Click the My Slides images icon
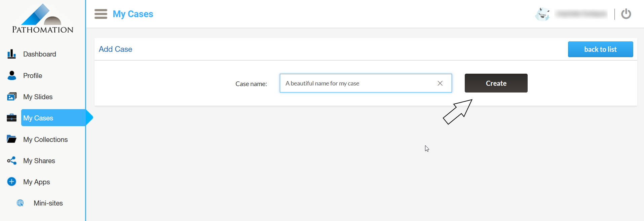This screenshot has height=221, width=644. click(12, 97)
